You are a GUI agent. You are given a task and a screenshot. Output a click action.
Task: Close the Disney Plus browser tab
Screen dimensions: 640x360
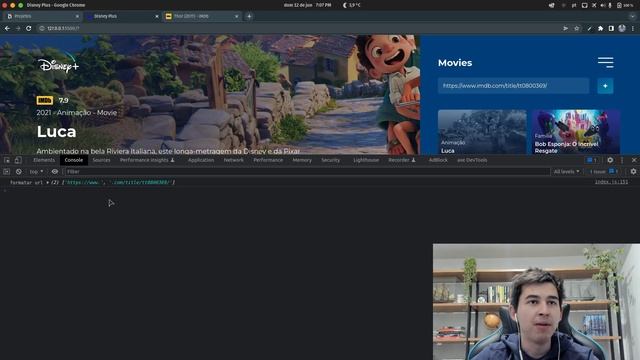click(157, 16)
